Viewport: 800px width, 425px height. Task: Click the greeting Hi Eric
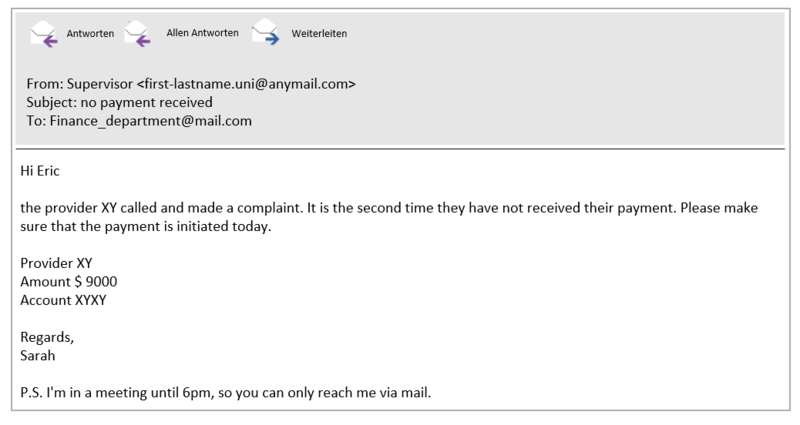tap(40, 171)
